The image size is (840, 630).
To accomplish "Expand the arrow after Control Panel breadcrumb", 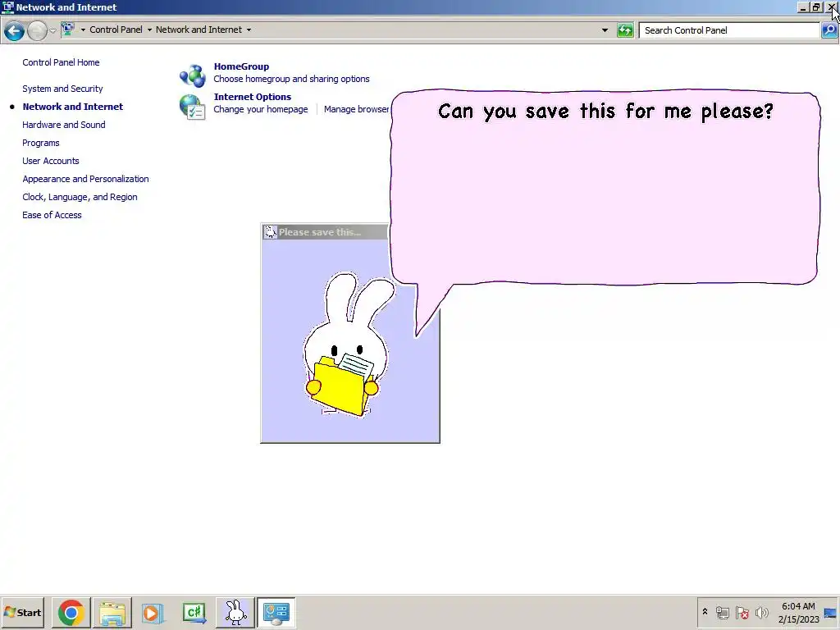I will point(149,30).
